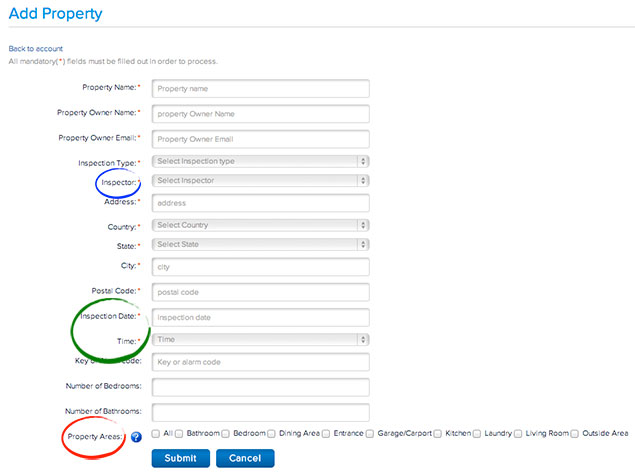Click the postal code field
The width and height of the screenshot is (635, 475).
260,292
